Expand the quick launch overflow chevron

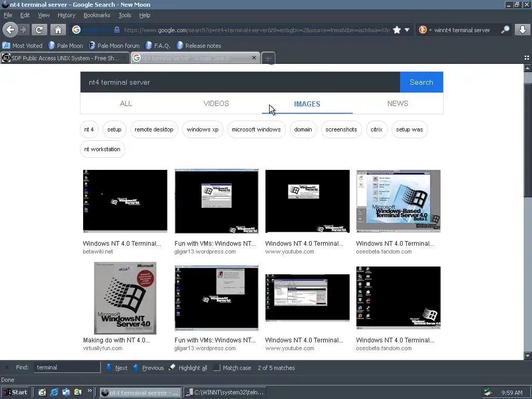point(89,391)
